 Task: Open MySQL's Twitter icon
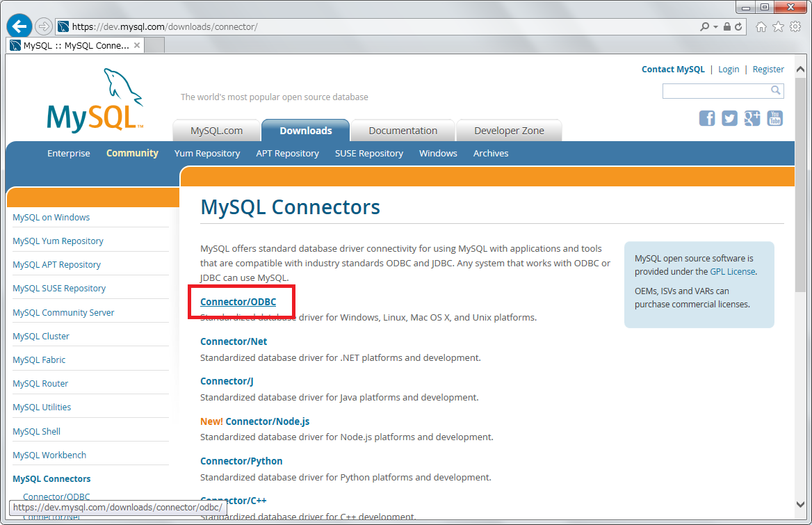(729, 118)
